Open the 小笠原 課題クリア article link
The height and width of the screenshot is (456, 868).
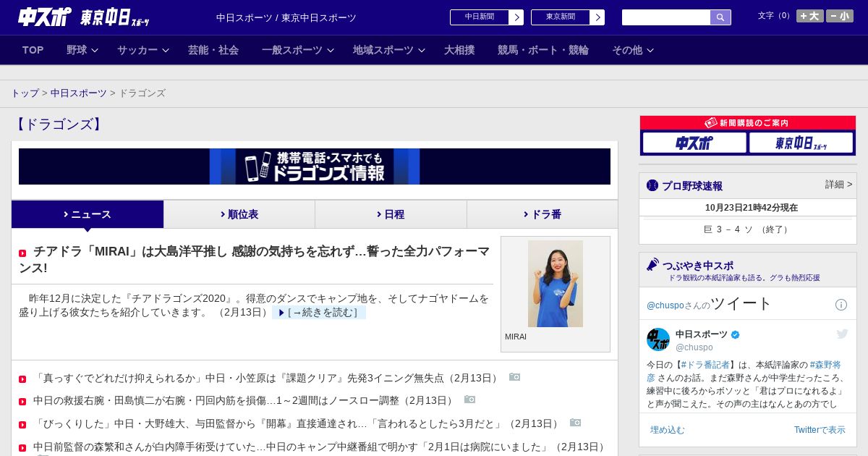point(267,378)
